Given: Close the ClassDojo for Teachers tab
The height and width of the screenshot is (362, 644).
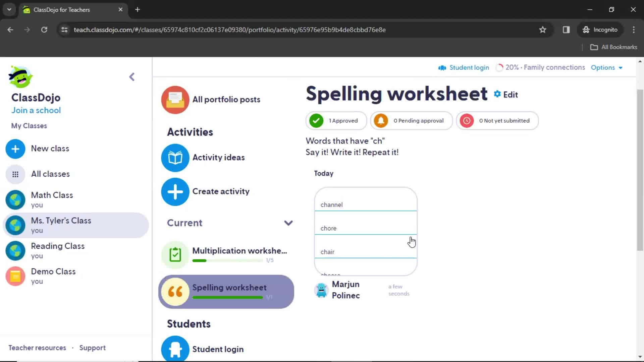Looking at the screenshot, I should coord(120,10).
